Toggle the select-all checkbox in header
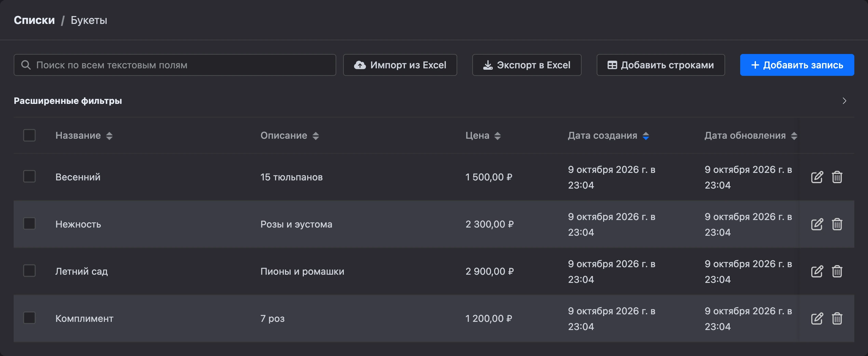The width and height of the screenshot is (868, 356). [29, 135]
